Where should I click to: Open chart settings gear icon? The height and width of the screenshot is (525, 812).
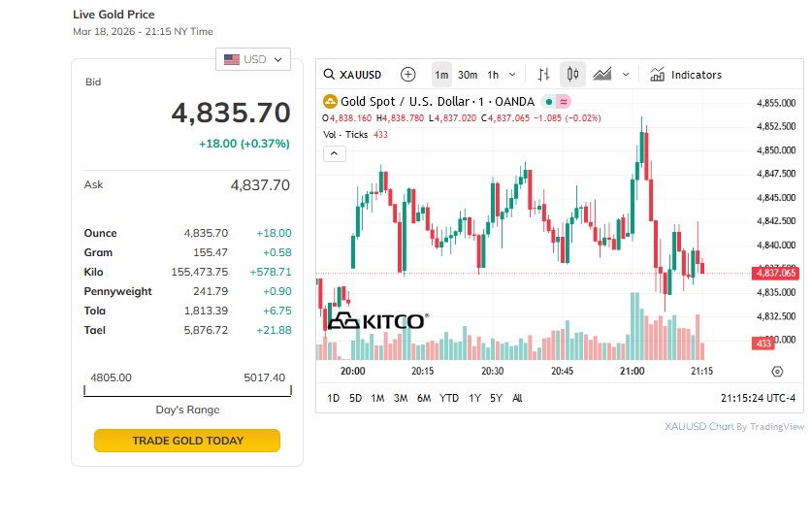click(x=777, y=372)
